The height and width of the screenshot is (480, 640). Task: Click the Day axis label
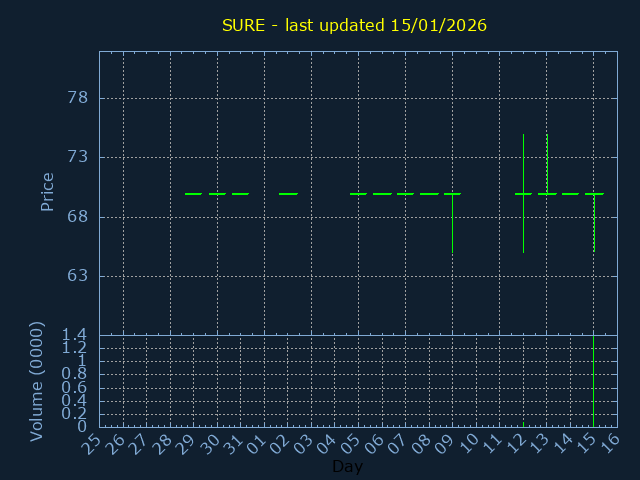click(x=347, y=467)
